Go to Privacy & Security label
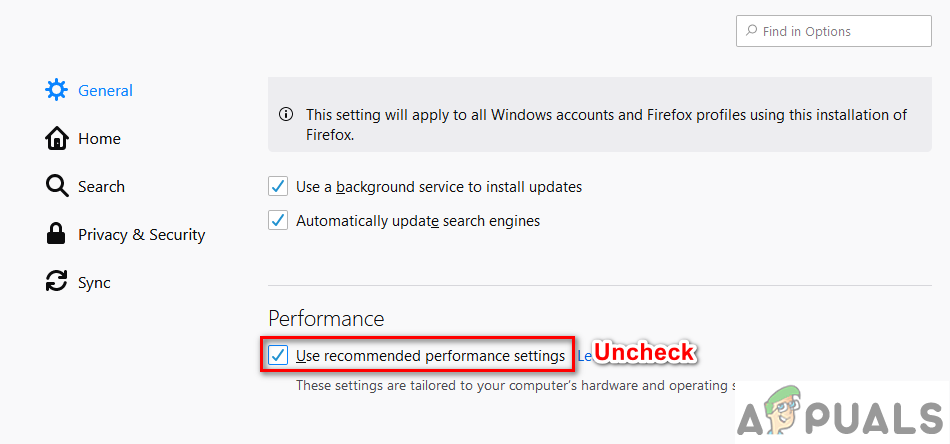 pyautogui.click(x=141, y=234)
